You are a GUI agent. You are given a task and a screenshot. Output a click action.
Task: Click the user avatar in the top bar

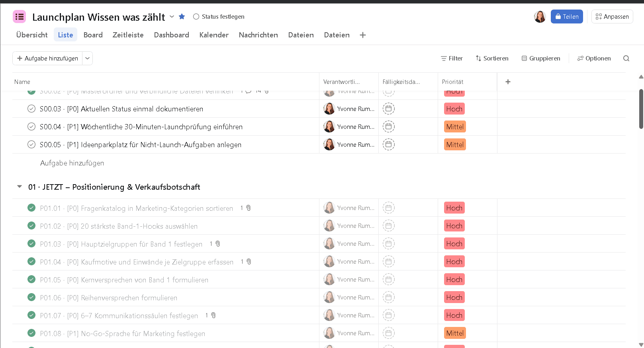coord(540,17)
